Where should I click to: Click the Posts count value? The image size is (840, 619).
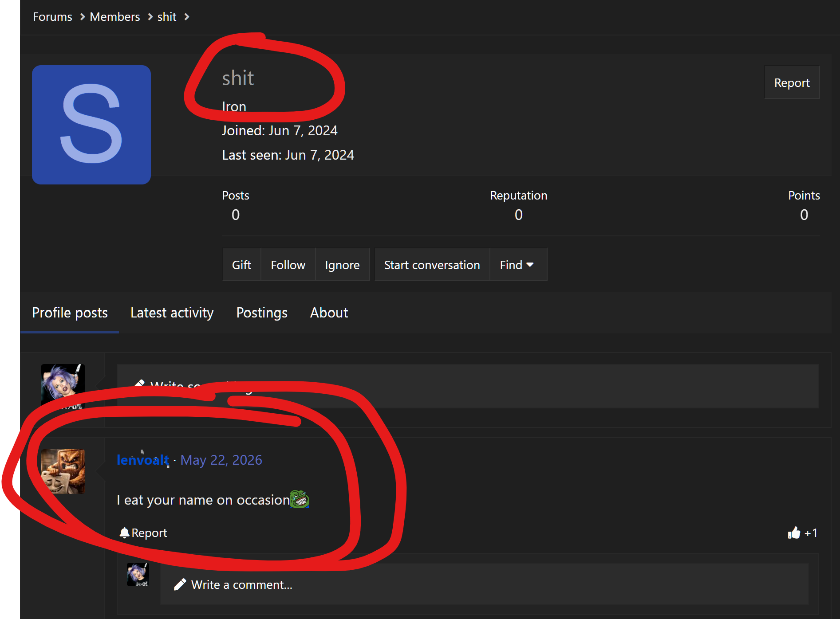coord(236,215)
